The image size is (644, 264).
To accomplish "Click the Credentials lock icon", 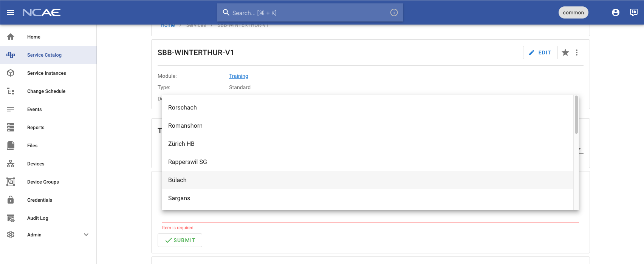I will pos(11,200).
